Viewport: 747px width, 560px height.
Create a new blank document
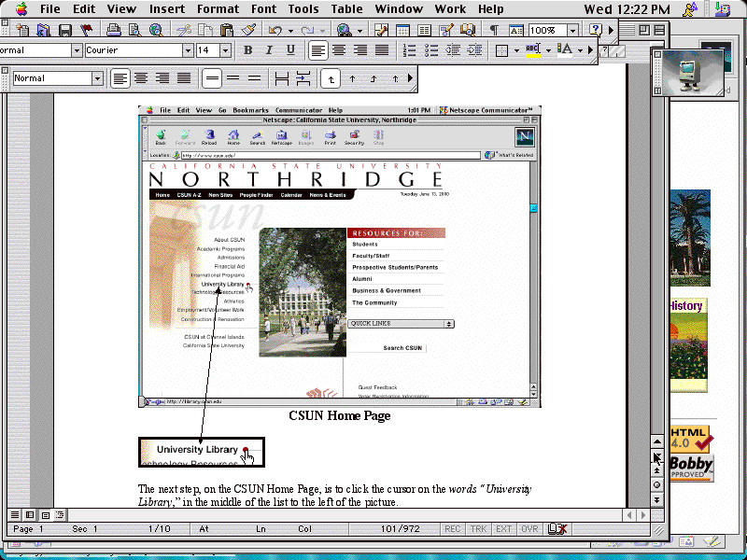pyautogui.click(x=21, y=31)
